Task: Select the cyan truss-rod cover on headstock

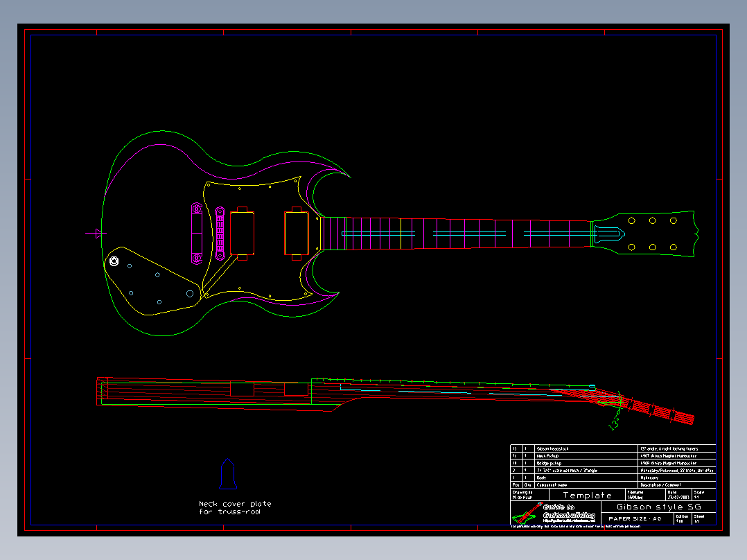Action: (x=609, y=234)
